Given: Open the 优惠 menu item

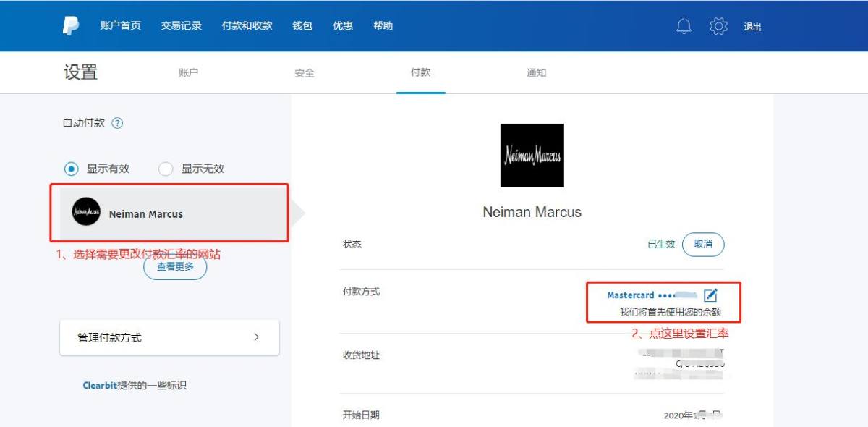Looking at the screenshot, I should click(343, 25).
